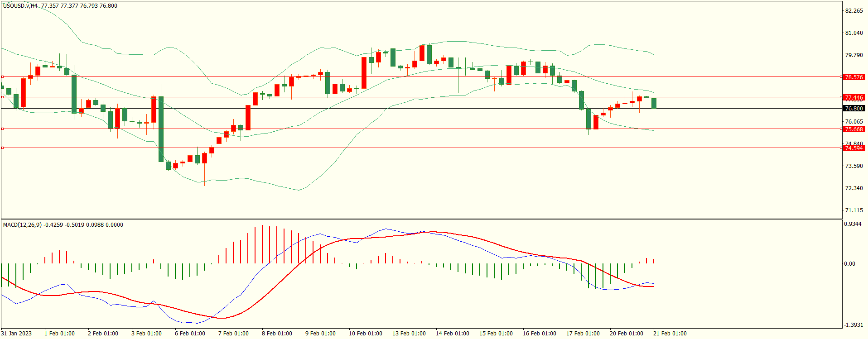Select the last green candle on chart
The width and height of the screenshot is (868, 339).
pyautogui.click(x=654, y=103)
